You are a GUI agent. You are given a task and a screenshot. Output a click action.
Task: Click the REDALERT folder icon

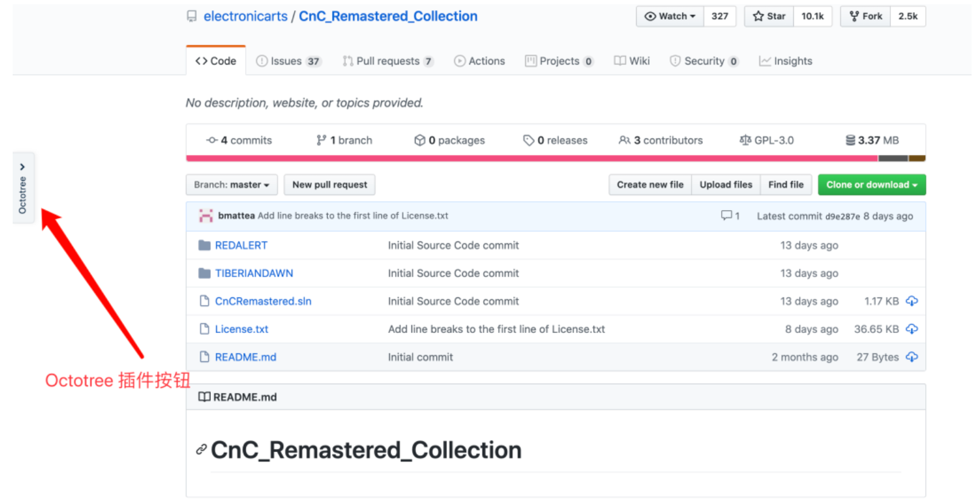(x=205, y=245)
